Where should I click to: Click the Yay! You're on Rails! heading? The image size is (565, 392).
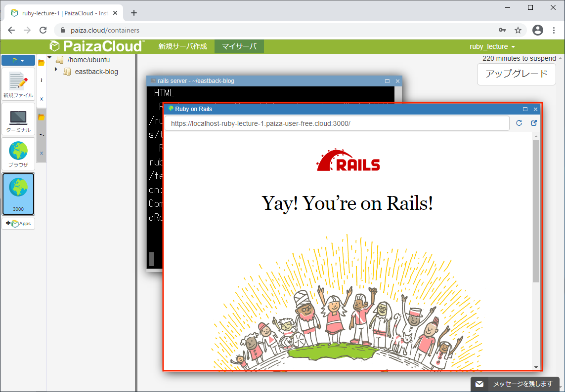[348, 203]
